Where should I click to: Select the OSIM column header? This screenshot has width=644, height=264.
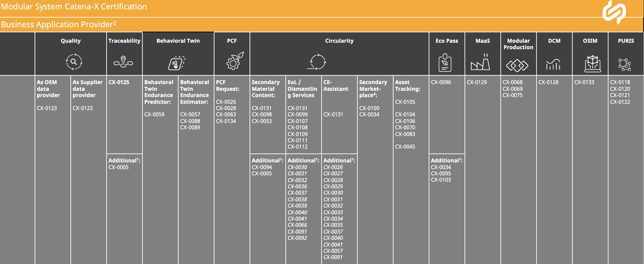tap(590, 41)
